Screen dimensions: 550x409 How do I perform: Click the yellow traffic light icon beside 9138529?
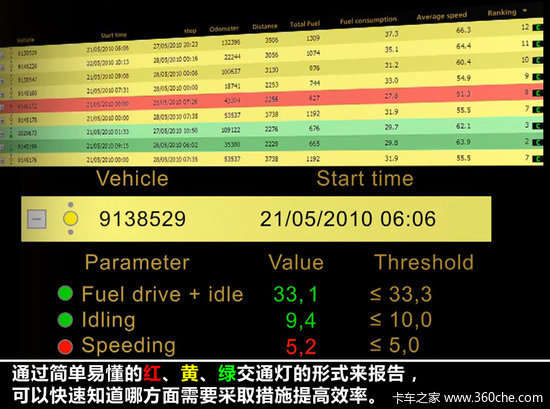(x=71, y=218)
